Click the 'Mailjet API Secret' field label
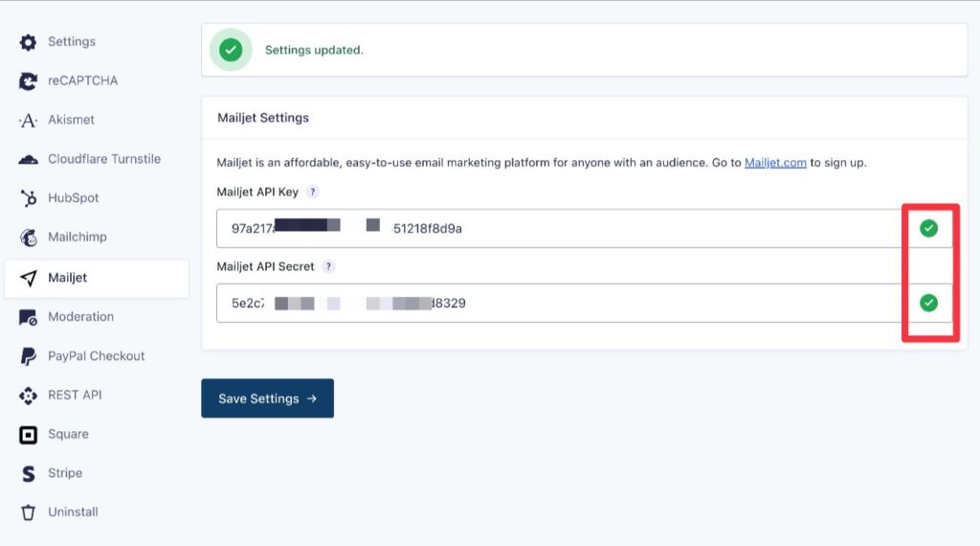Image resolution: width=980 pixels, height=546 pixels. coord(266,266)
